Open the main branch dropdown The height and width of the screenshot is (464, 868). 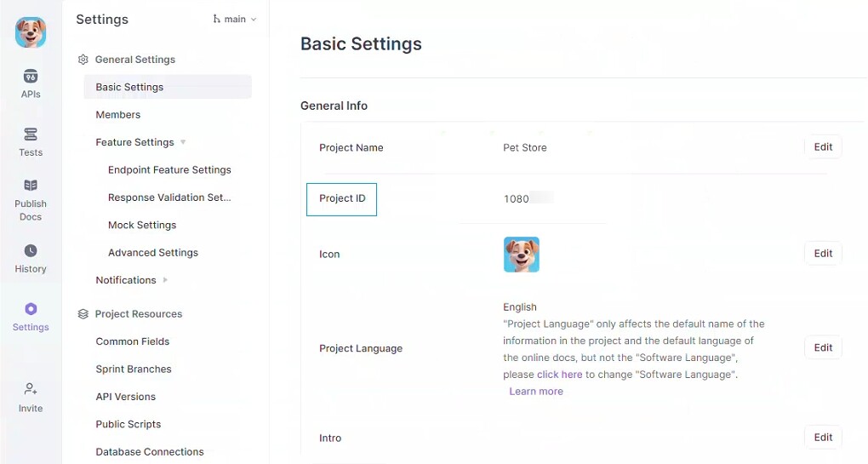click(x=235, y=19)
